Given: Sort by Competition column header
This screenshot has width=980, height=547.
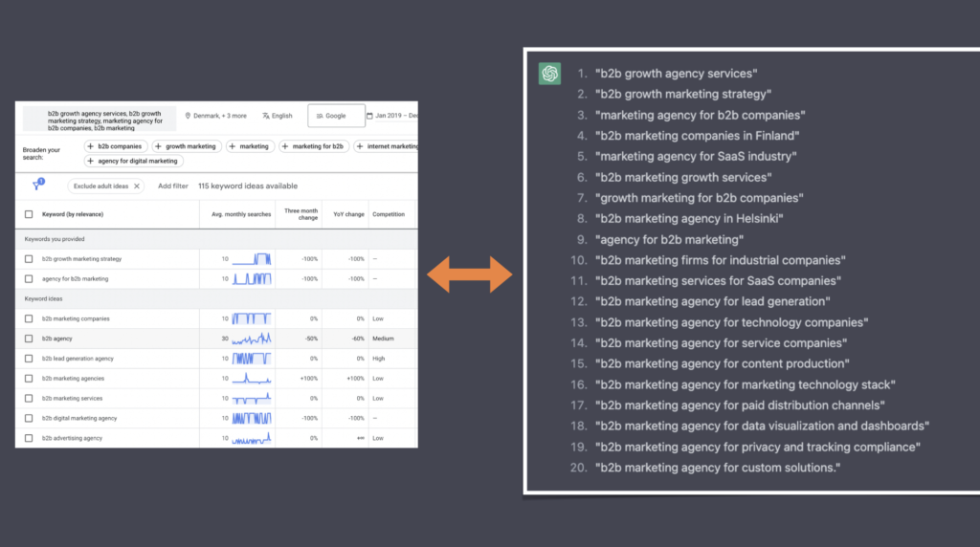Looking at the screenshot, I should 389,214.
